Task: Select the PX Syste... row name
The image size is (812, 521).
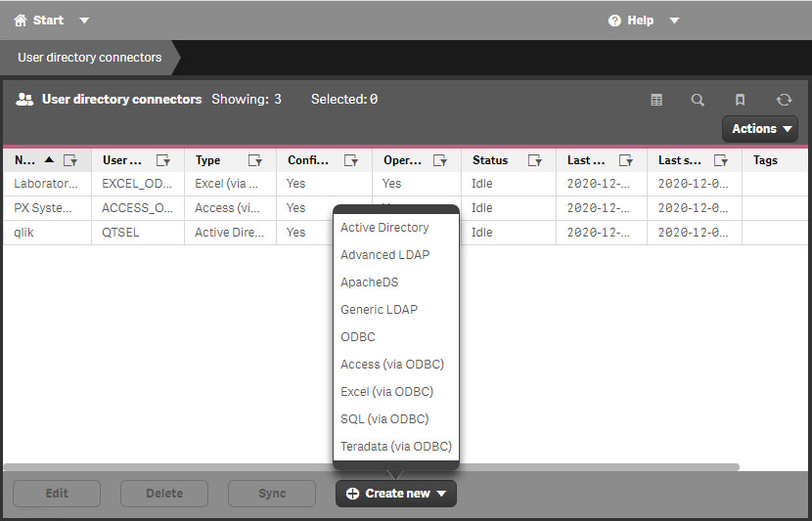Action: 43,208
